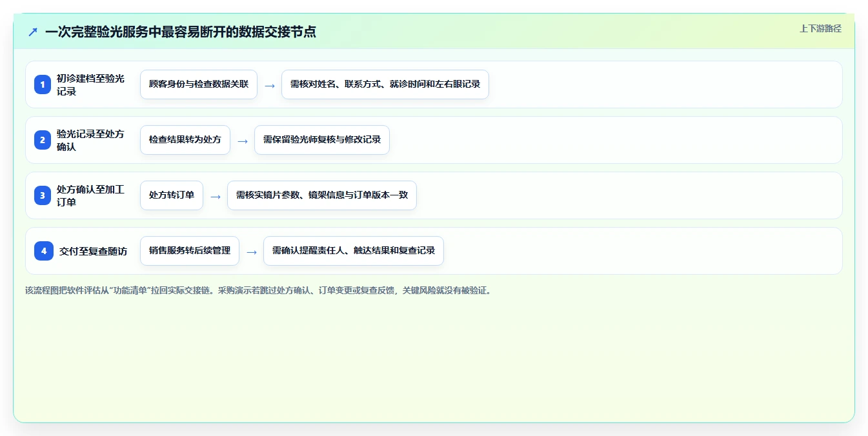The height and width of the screenshot is (436, 868).
Task: Click the arrow after 销售服务转后续管理
Action: 252,252
